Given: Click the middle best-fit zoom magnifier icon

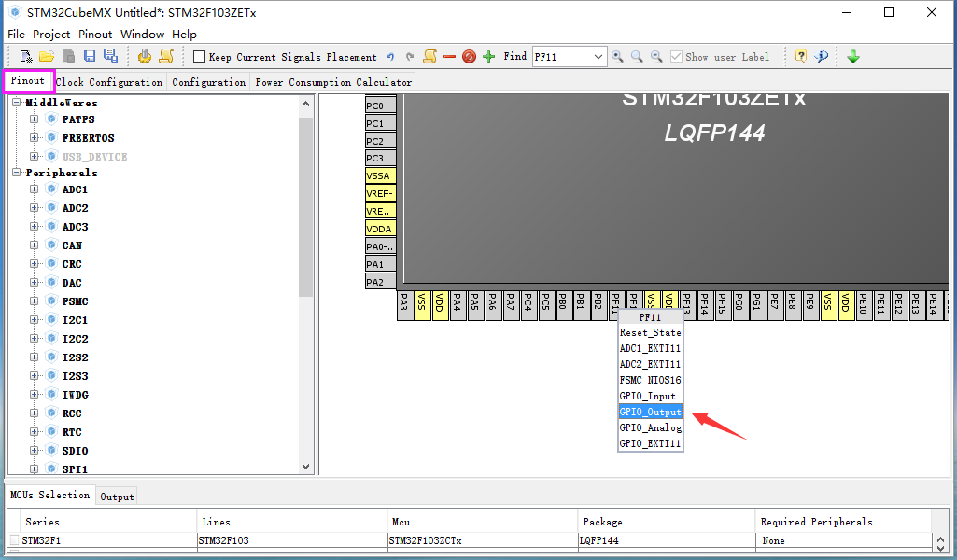Looking at the screenshot, I should click(637, 57).
